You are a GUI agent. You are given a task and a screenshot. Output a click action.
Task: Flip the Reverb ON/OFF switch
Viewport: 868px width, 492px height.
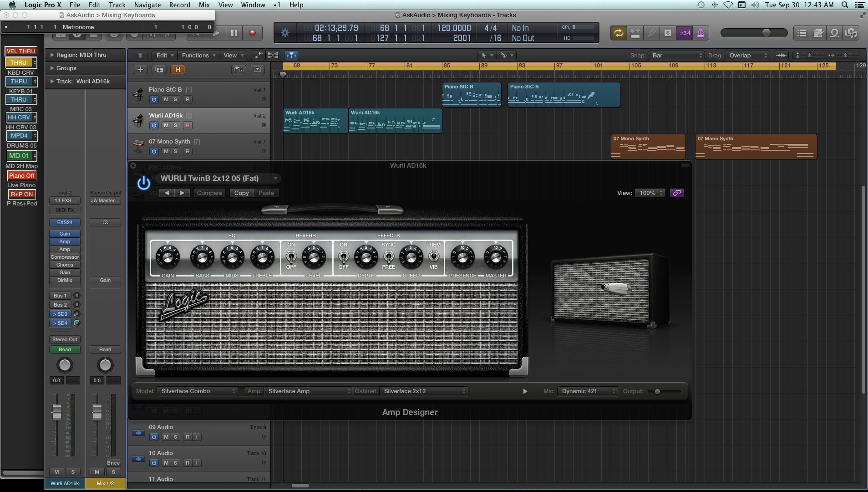coord(291,256)
